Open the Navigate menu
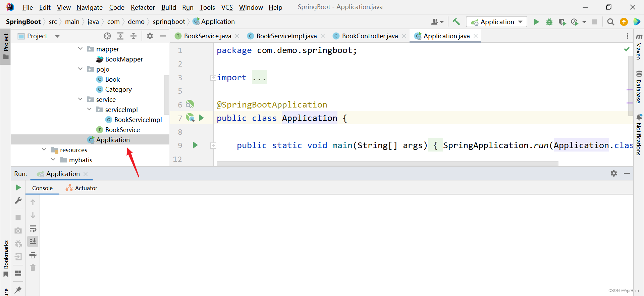 click(x=90, y=7)
